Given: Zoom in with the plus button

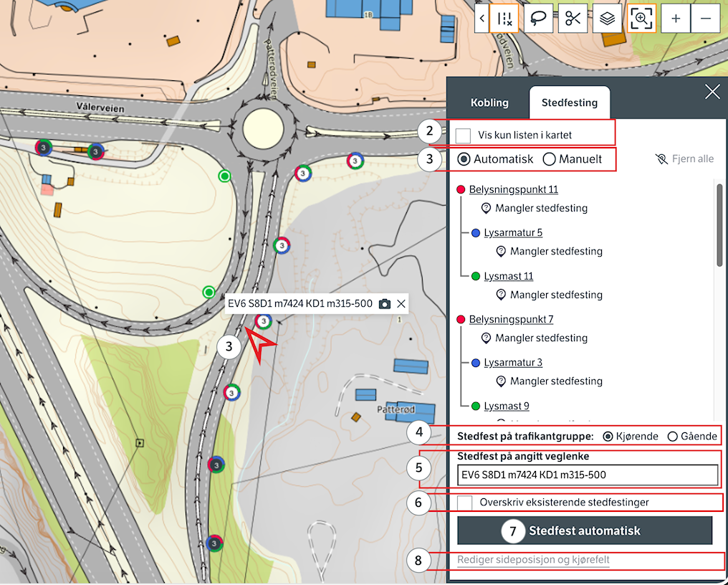Looking at the screenshot, I should click(676, 19).
